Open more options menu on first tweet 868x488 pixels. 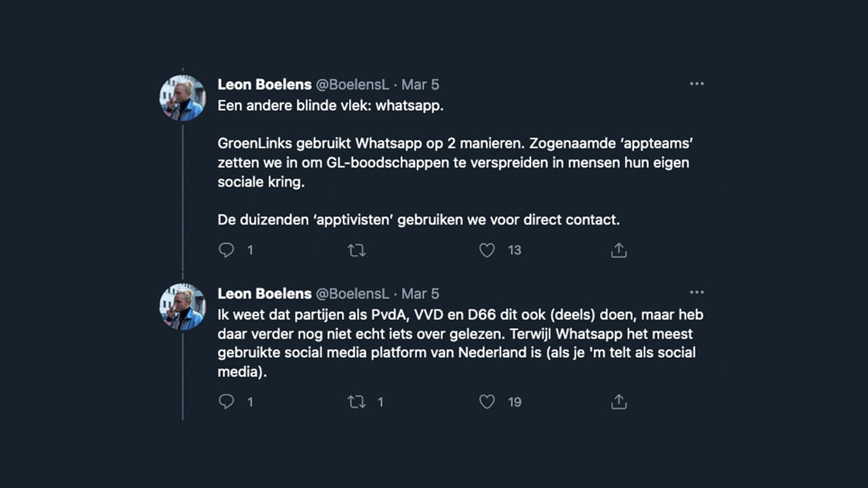696,84
